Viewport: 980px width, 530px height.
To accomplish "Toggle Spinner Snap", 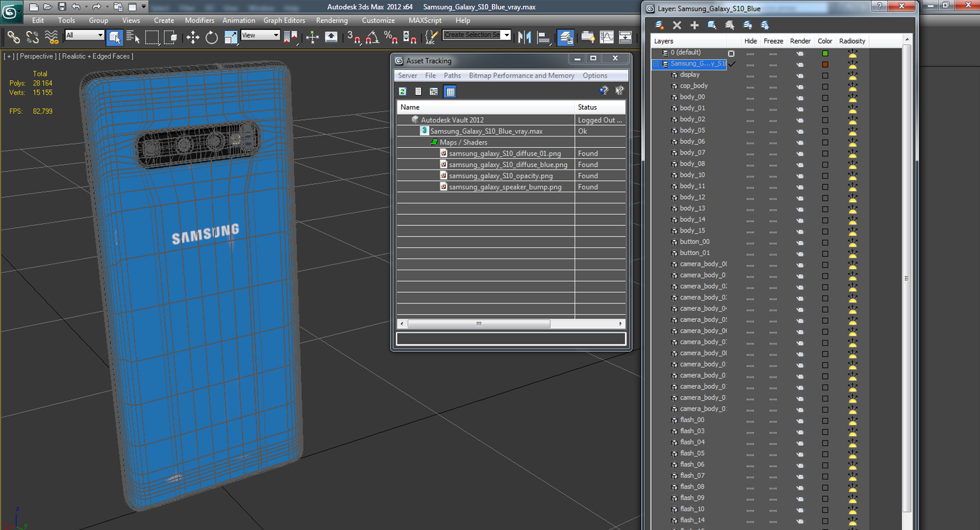I will tap(409, 37).
